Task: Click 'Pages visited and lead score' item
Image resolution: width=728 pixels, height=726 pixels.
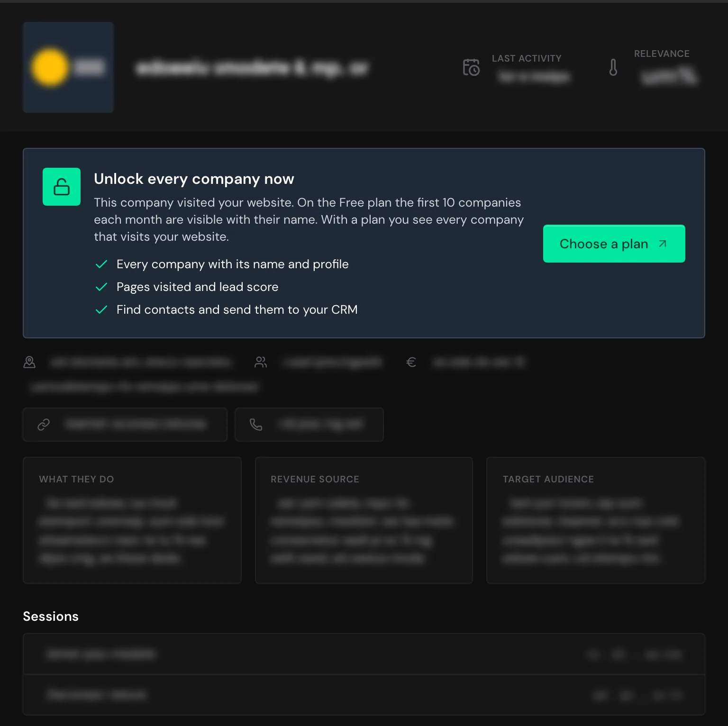Action: point(198,287)
